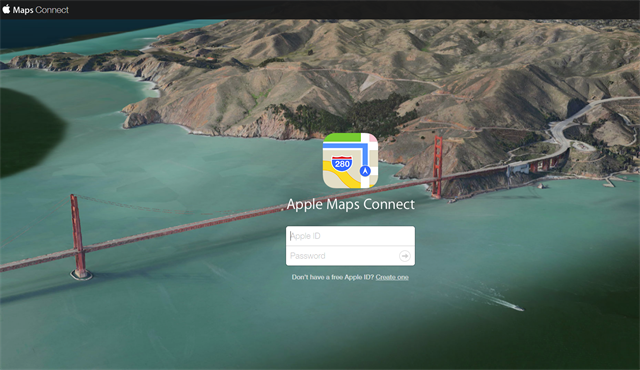This screenshot has width=640, height=370.
Task: Click the green park corner of Maps icon
Action: click(341, 137)
